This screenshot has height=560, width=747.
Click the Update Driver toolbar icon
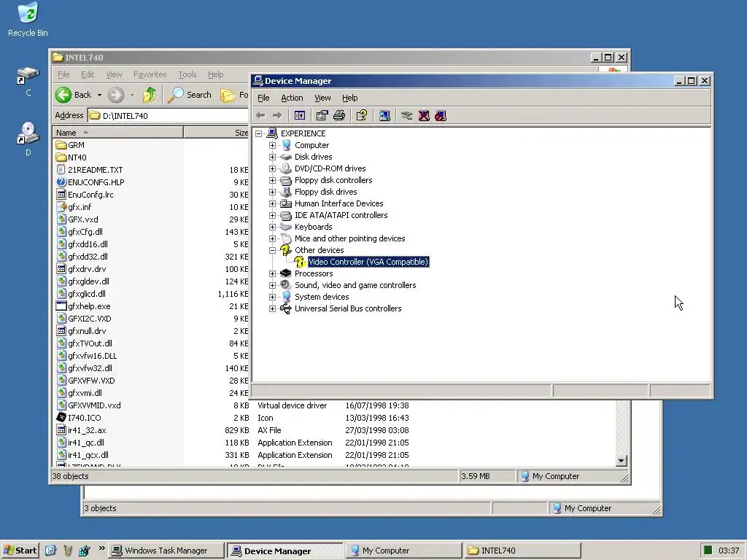coord(406,115)
